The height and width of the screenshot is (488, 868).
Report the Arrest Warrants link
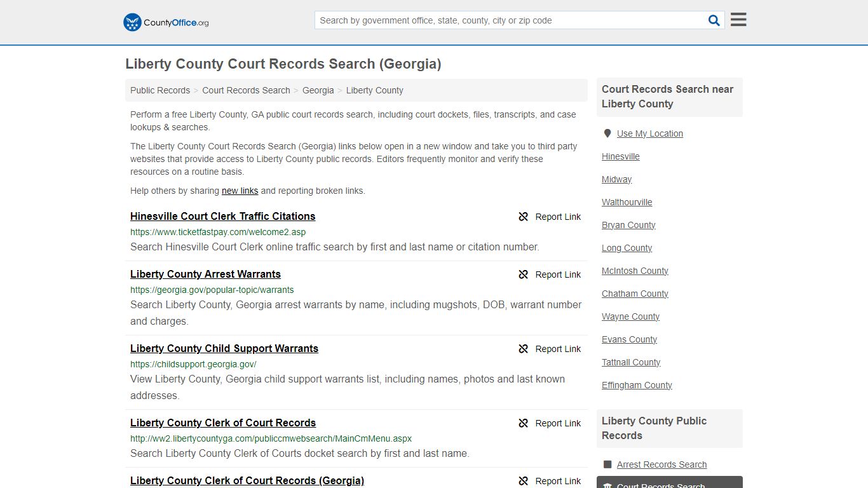(x=550, y=274)
